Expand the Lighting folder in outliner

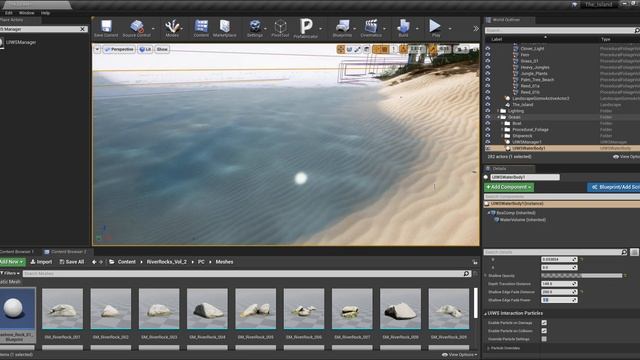pos(498,111)
